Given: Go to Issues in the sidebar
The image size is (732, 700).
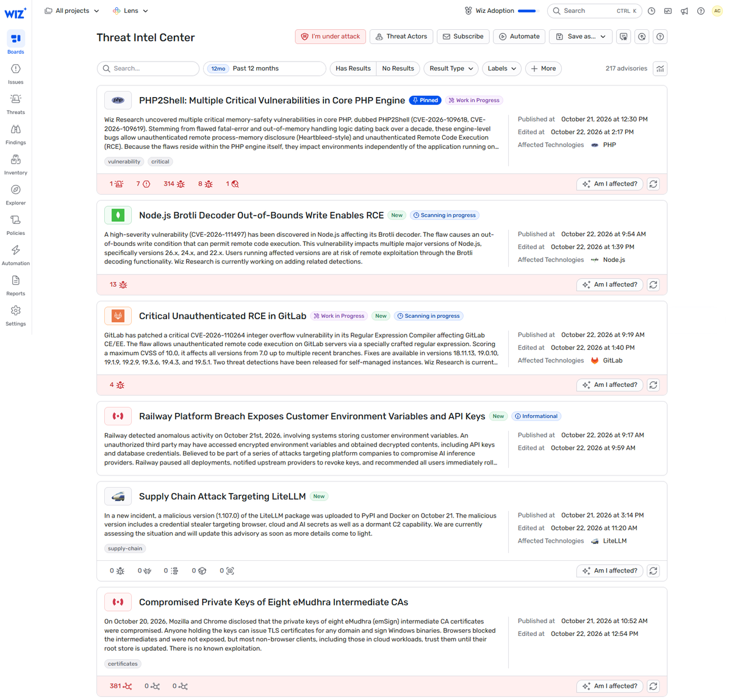Looking at the screenshot, I should 16,73.
